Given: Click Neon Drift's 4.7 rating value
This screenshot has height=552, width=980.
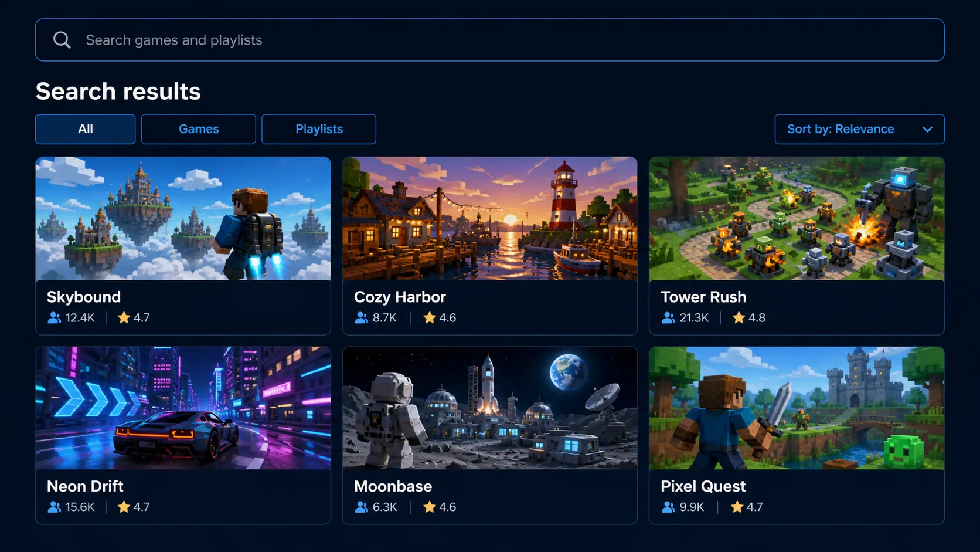Looking at the screenshot, I should pyautogui.click(x=141, y=507).
